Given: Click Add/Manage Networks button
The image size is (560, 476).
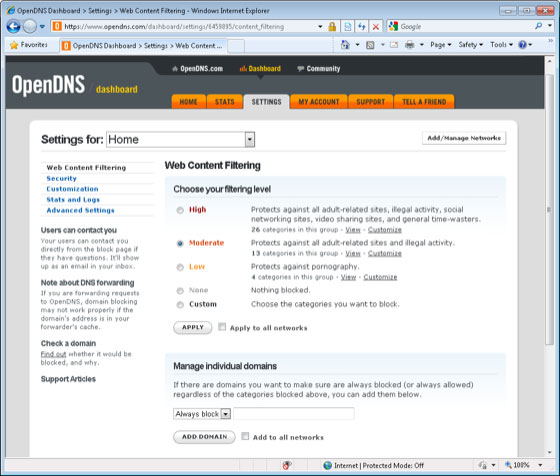Looking at the screenshot, I should pos(464,138).
